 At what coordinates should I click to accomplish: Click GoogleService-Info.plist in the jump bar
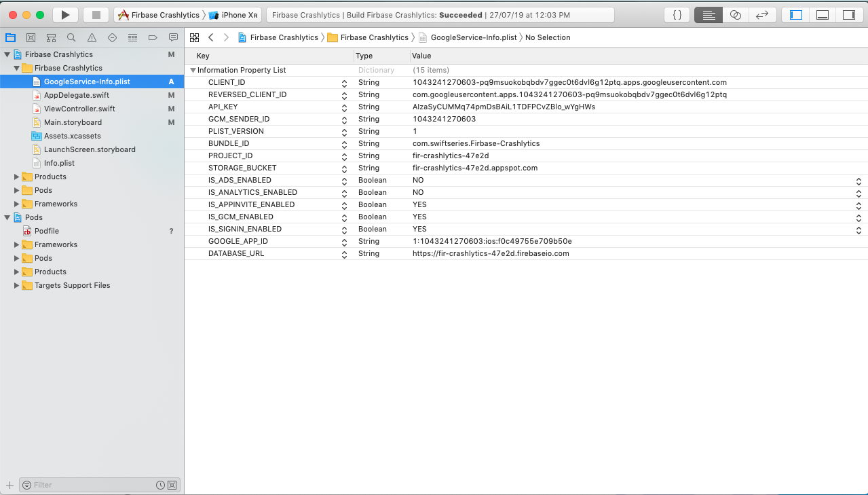tap(473, 37)
